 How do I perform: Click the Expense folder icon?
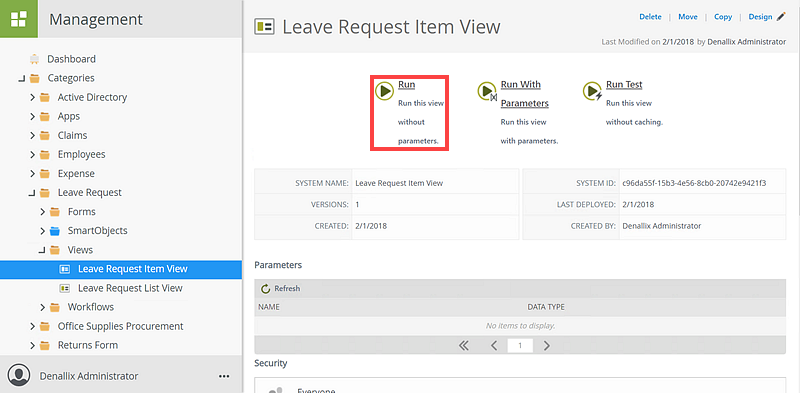pyautogui.click(x=45, y=174)
